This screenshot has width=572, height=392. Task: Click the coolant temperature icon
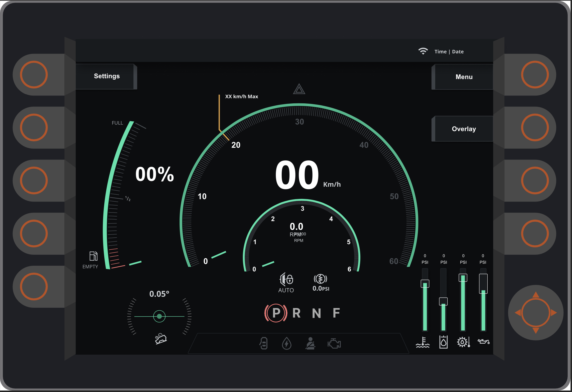(423, 342)
